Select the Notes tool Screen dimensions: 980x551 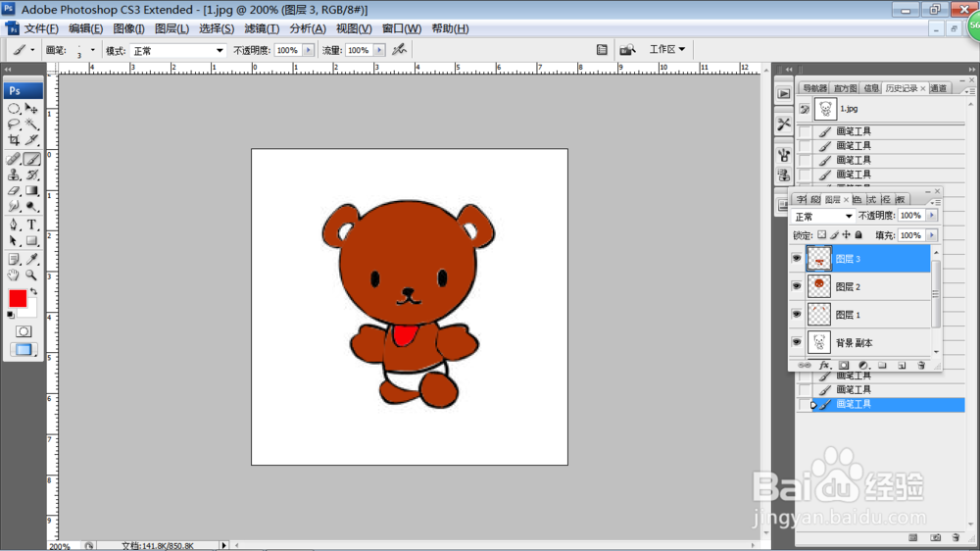click(x=14, y=259)
